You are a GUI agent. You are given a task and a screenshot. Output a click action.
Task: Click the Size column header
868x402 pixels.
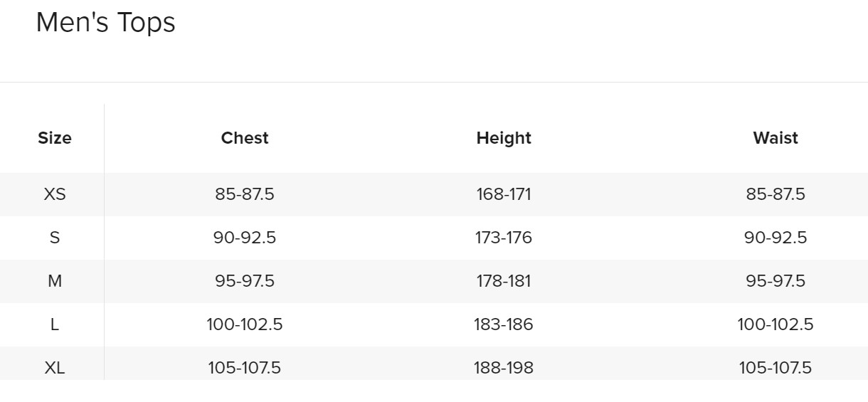click(x=55, y=138)
